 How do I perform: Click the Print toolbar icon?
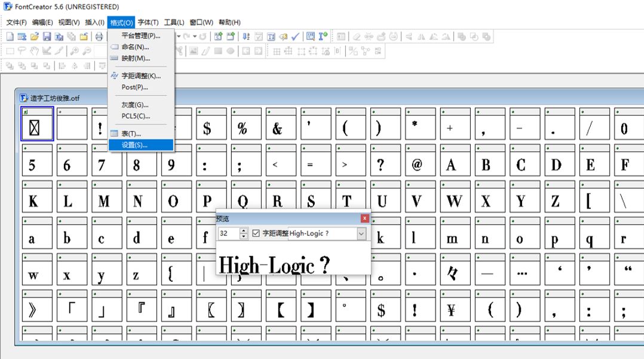click(99, 36)
